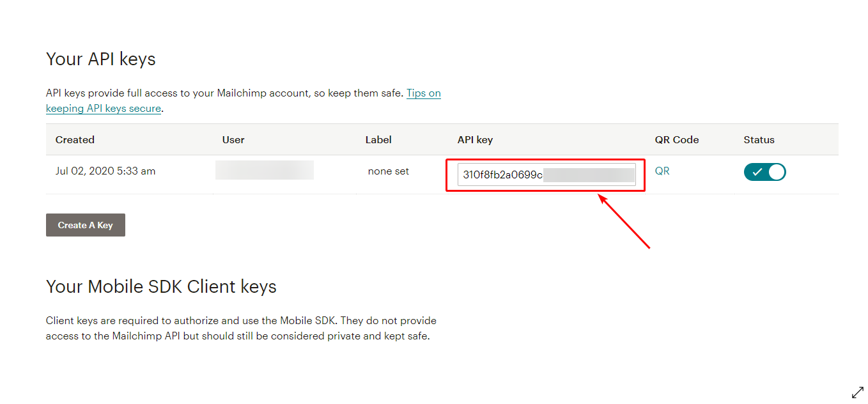Click the Status column header
Screen dimensions: 868x404
click(x=759, y=139)
